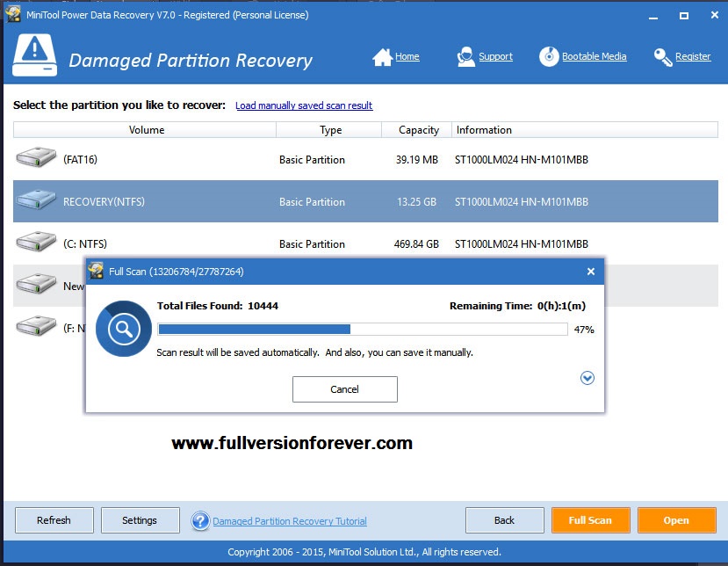The height and width of the screenshot is (566, 728).
Task: Click the drive icon of the FAT16 partition
Action: [36, 157]
